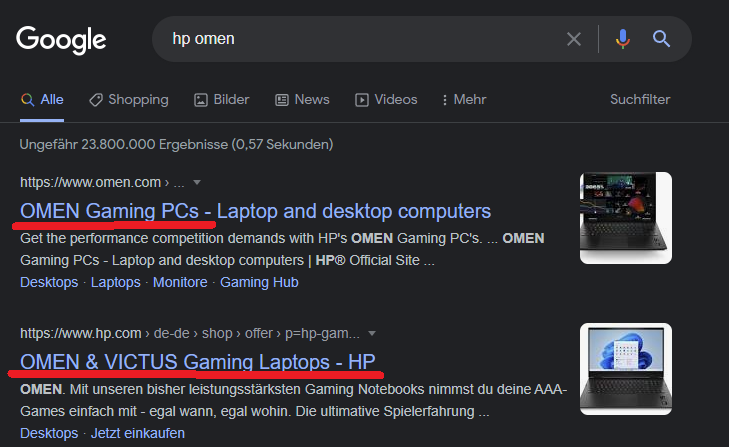The height and width of the screenshot is (447, 729).
Task: Click the OMEN laptop thumbnail in first result
Action: tap(626, 218)
